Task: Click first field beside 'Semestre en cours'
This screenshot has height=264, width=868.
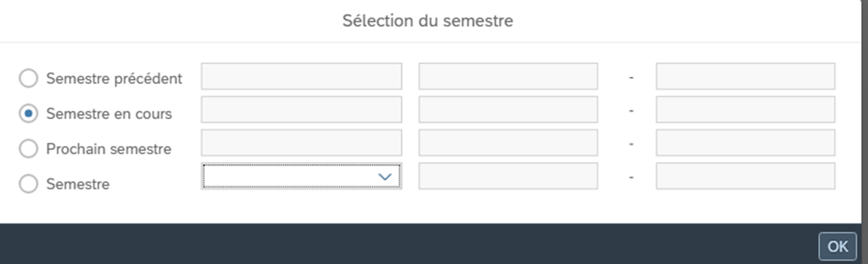Action: (x=301, y=110)
